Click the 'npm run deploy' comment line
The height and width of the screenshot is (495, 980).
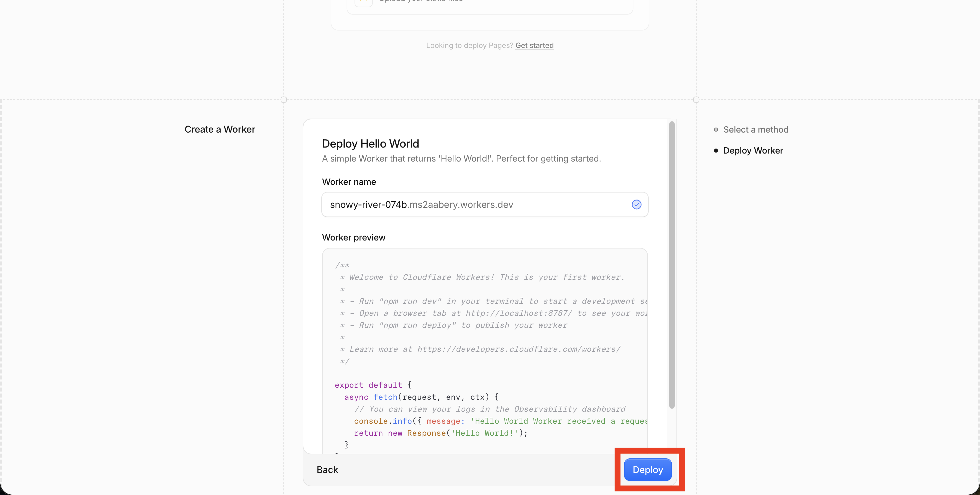[453, 325]
